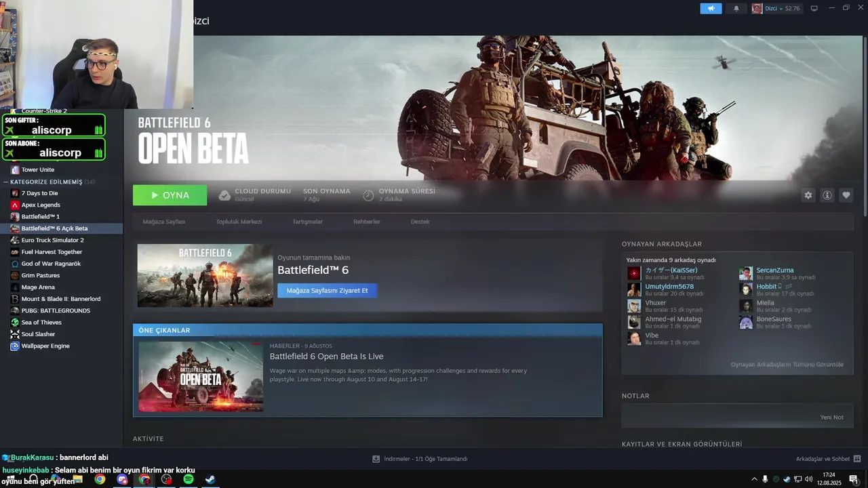Viewport: 868px width, 488px height.
Task: Open Steam from taskbar
Action: point(210,479)
